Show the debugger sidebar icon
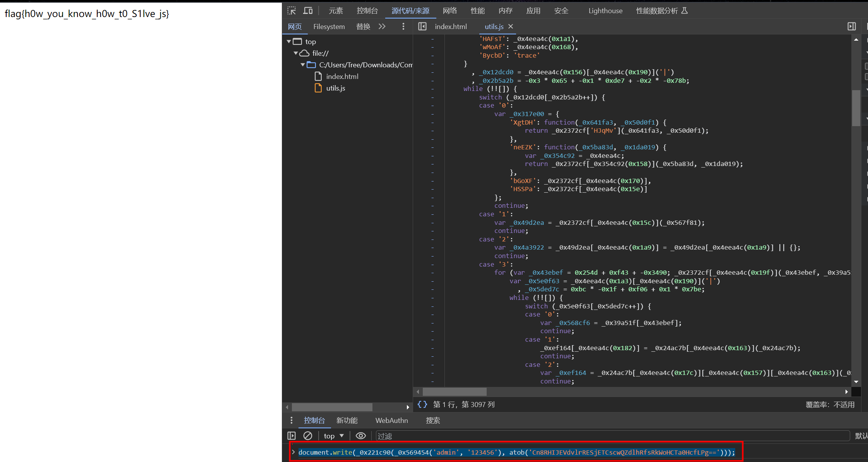868x462 pixels. (x=851, y=26)
